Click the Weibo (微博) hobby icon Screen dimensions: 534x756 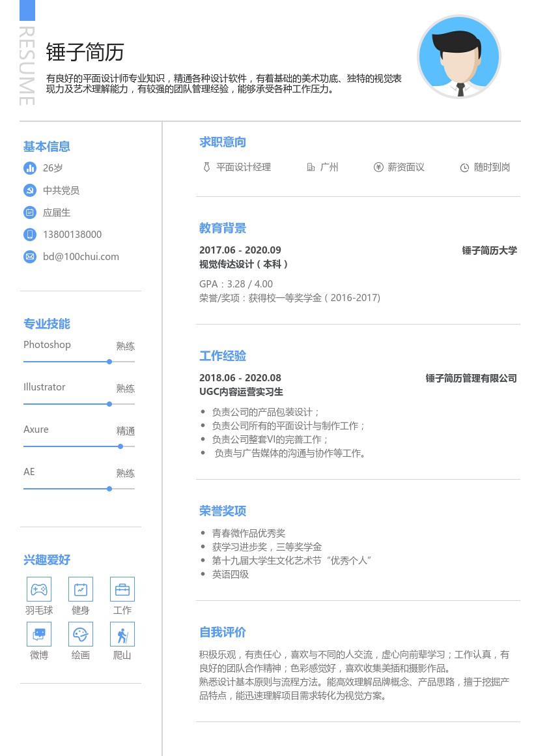pos(39,633)
